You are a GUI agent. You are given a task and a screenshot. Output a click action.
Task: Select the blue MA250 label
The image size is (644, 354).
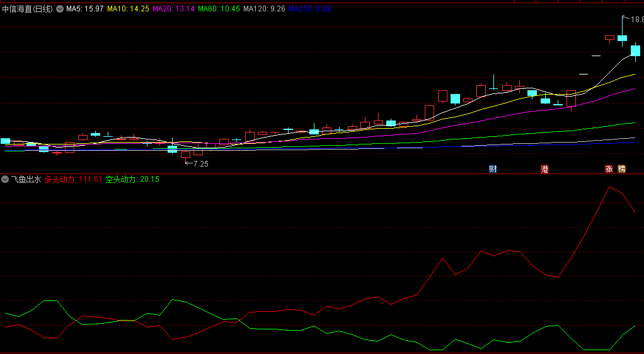pos(309,9)
